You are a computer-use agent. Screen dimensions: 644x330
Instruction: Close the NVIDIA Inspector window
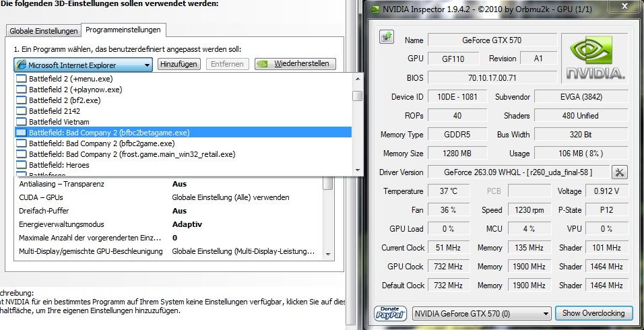[624, 6]
